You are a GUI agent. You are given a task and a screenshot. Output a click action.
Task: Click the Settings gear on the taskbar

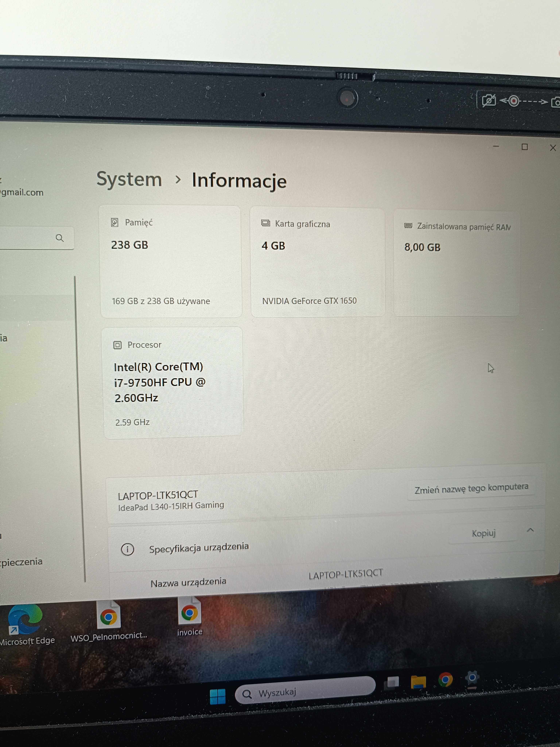[472, 678]
